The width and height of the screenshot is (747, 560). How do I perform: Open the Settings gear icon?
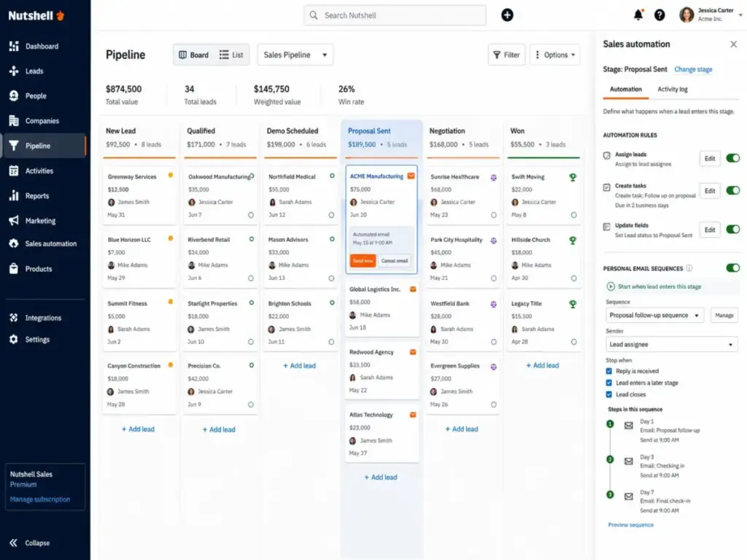[14, 340]
